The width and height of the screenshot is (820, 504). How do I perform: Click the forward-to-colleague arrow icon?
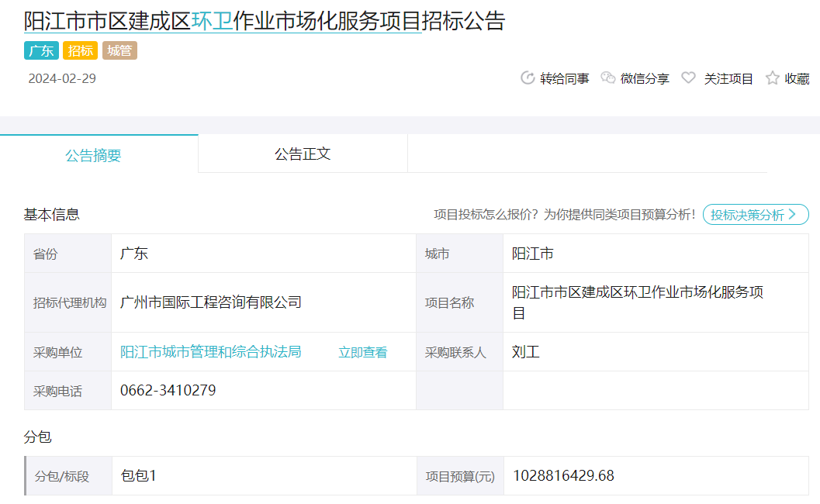point(528,78)
